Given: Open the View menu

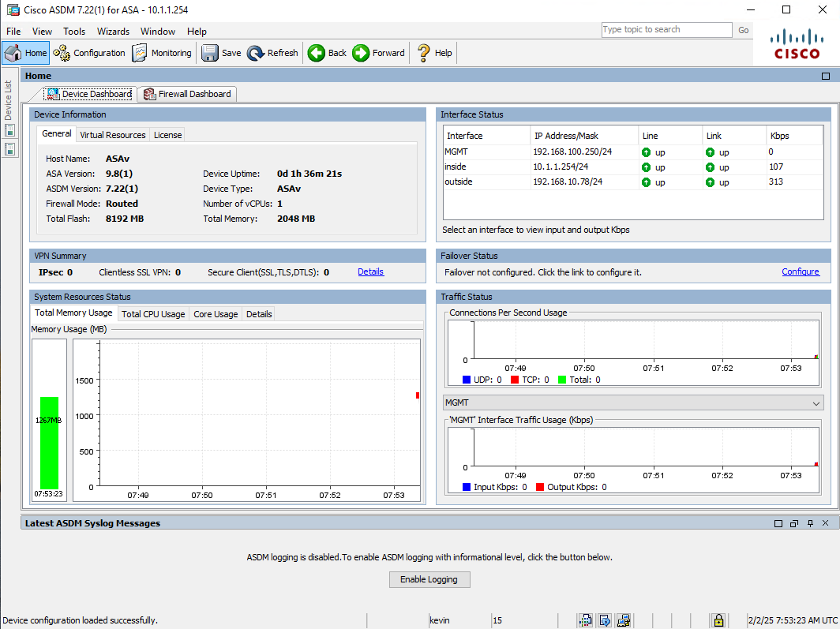Looking at the screenshot, I should pos(42,32).
